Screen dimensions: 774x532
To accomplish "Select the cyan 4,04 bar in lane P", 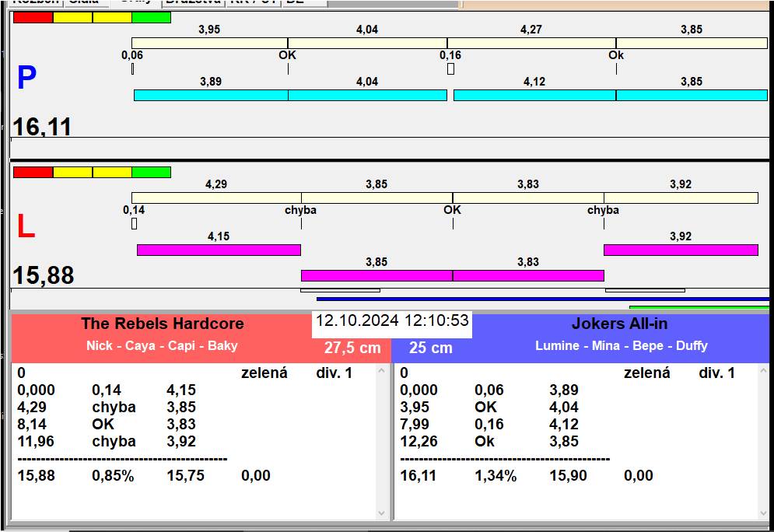I will pyautogui.click(x=368, y=95).
